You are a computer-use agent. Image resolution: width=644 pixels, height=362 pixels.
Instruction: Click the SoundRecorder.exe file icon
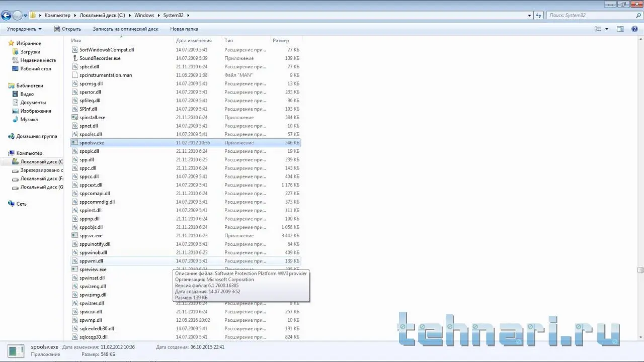pyautogui.click(x=75, y=58)
